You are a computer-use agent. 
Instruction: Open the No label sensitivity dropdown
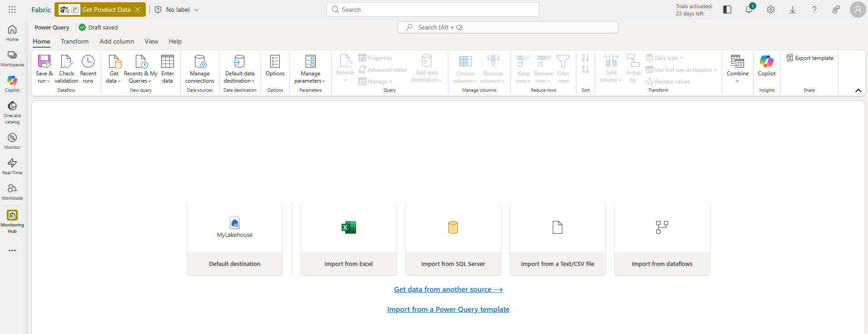click(x=177, y=10)
